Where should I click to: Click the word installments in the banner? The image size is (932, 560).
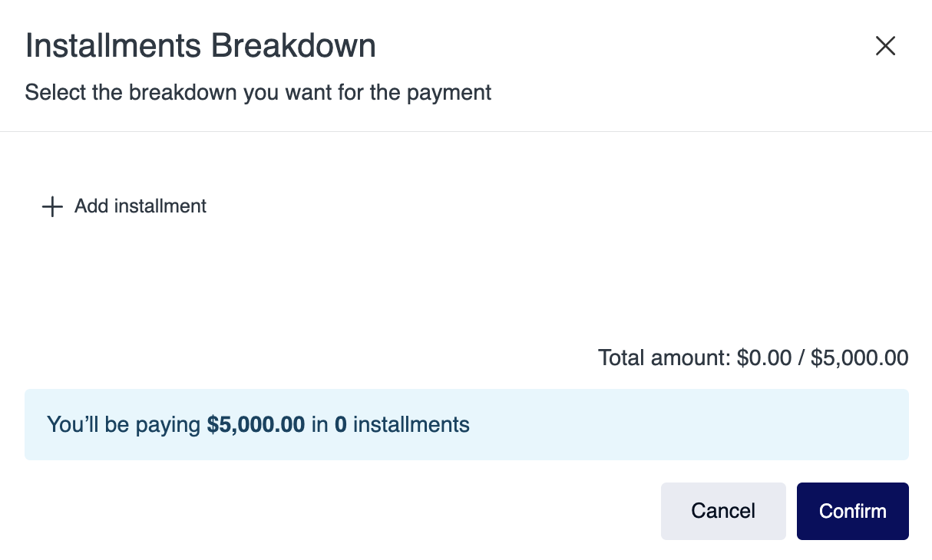point(411,424)
